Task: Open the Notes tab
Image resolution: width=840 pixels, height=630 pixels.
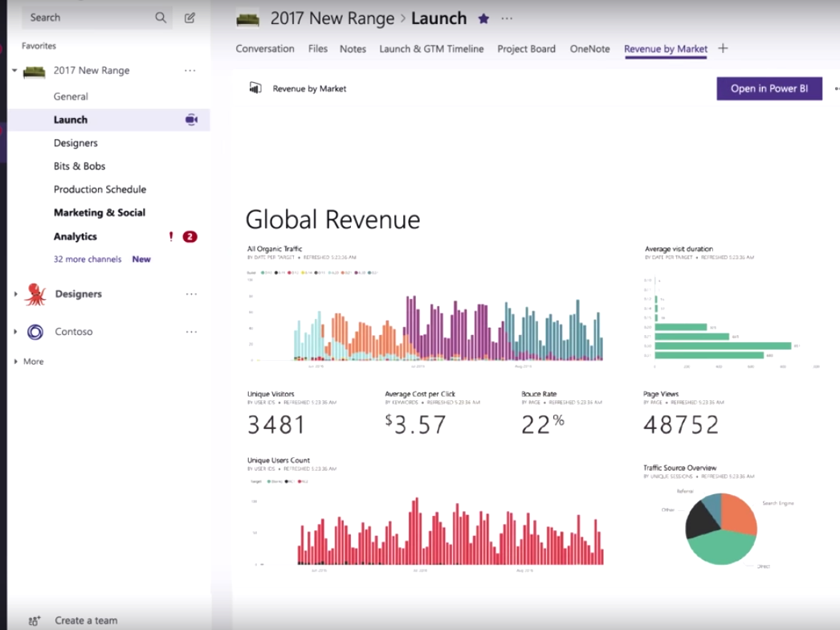Action: 353,49
